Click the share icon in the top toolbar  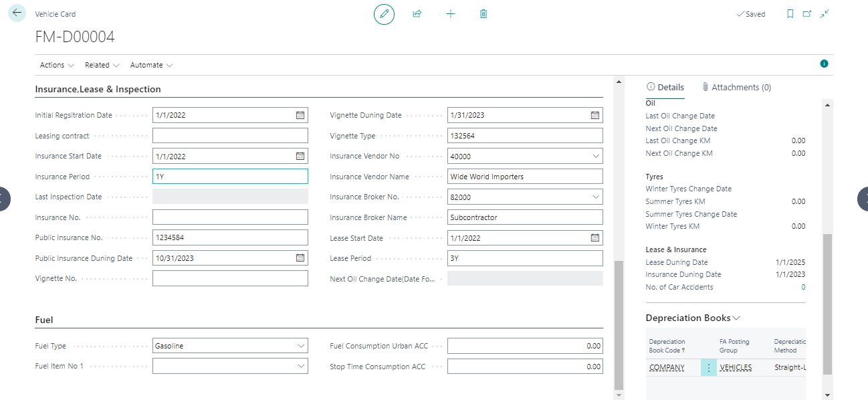tap(417, 13)
